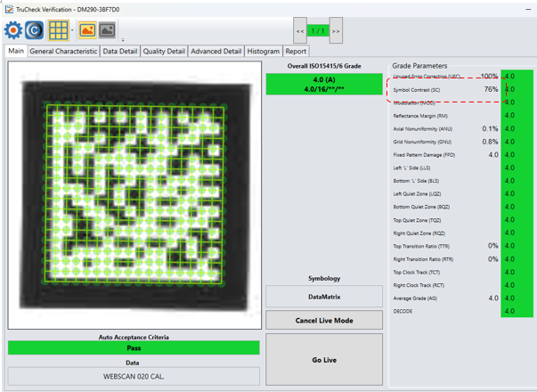This screenshot has width=537, height=392.
Task: Open the toolbar overflow arrow
Action: click(122, 38)
